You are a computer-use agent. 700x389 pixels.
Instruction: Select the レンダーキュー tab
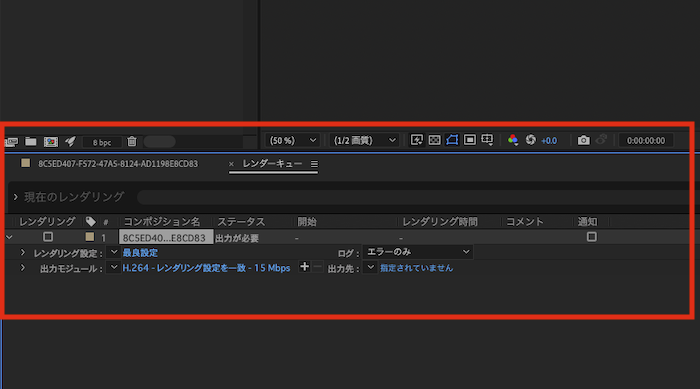click(x=272, y=164)
